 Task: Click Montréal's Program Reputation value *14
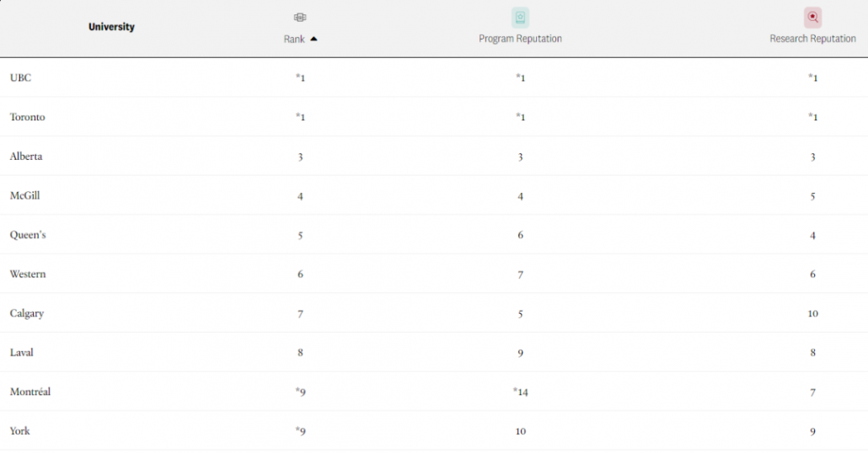pyautogui.click(x=520, y=392)
